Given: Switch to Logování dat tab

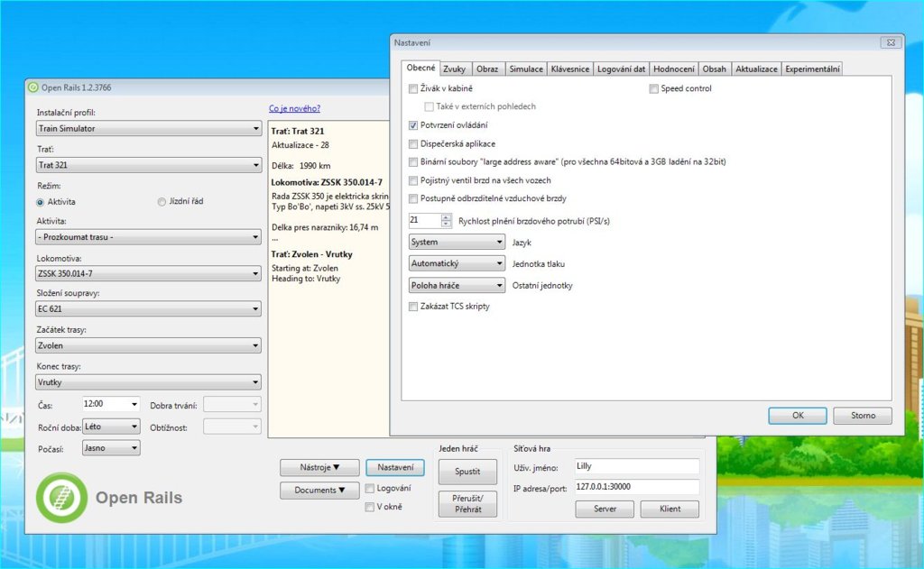Looking at the screenshot, I should point(621,69).
